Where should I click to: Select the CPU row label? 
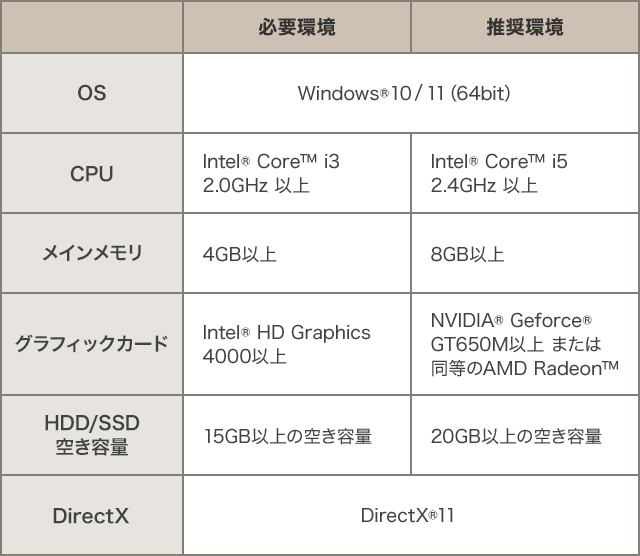coord(92,173)
